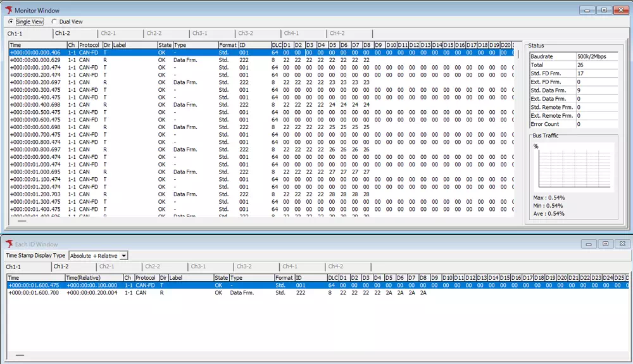
Task: Switch to Ch1-2 tab in Monitor Window
Action: [62, 33]
